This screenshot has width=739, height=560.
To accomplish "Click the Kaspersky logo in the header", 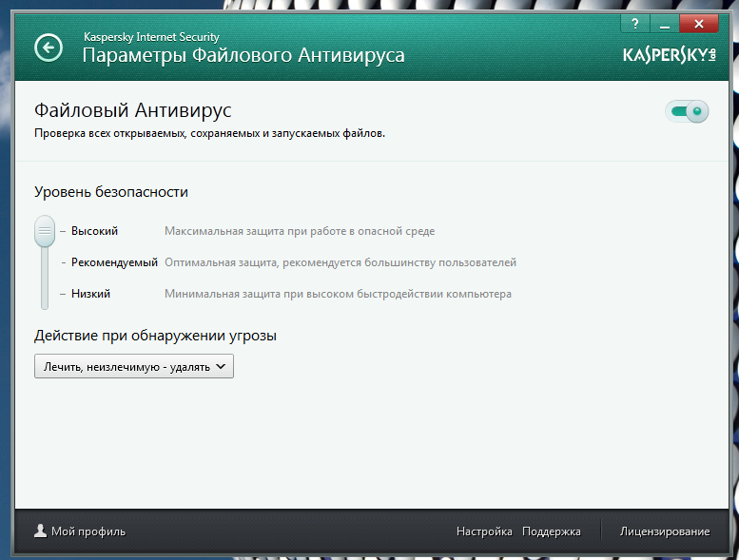I will click(x=668, y=55).
